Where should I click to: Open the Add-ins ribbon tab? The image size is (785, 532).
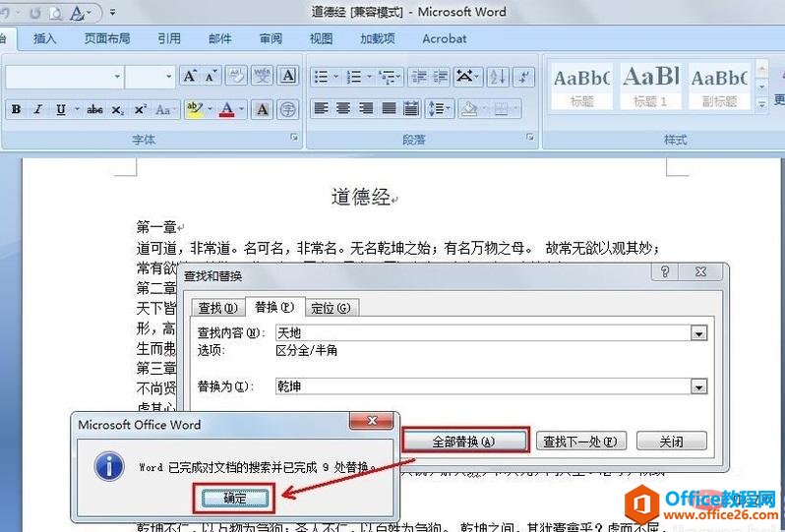[x=378, y=38]
